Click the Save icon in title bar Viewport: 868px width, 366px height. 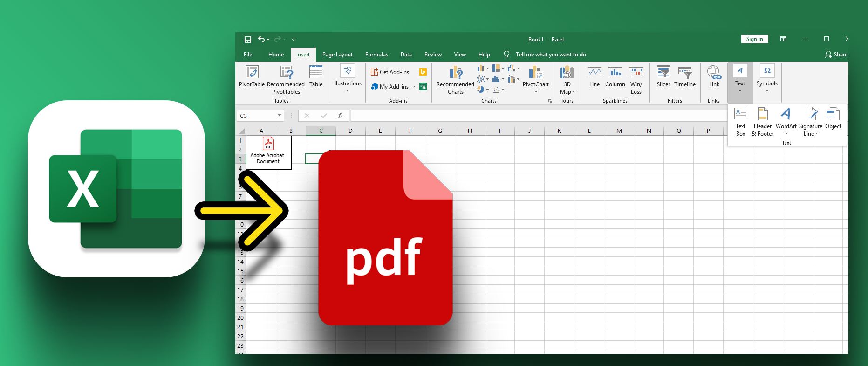[248, 40]
